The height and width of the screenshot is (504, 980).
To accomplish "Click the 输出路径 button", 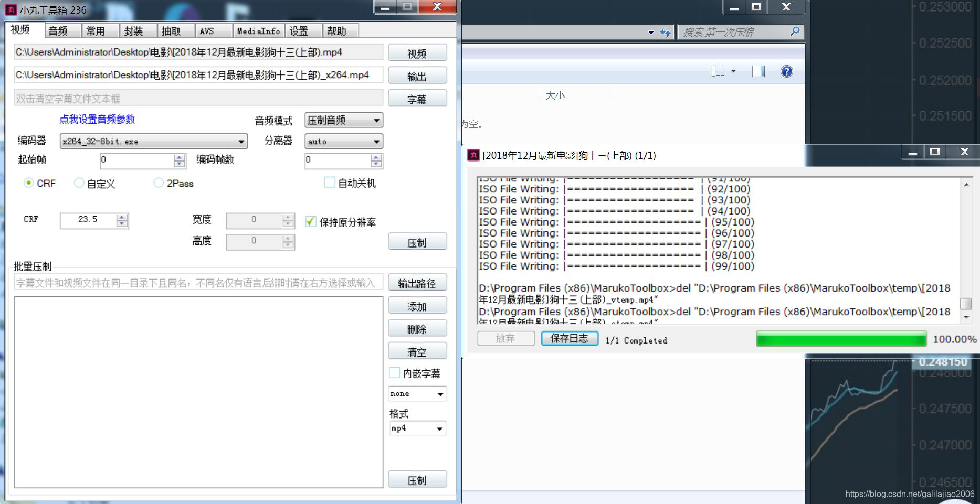I will click(417, 283).
